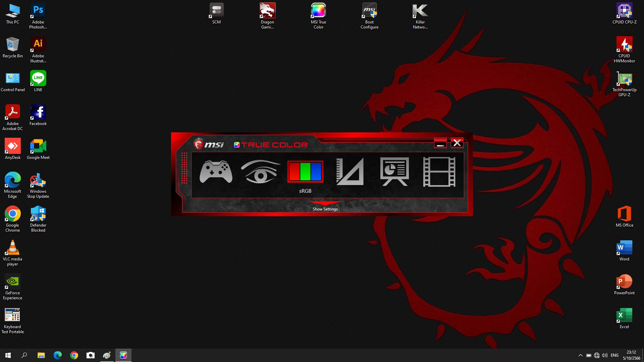Select the Recycle Bin icon

12,48
